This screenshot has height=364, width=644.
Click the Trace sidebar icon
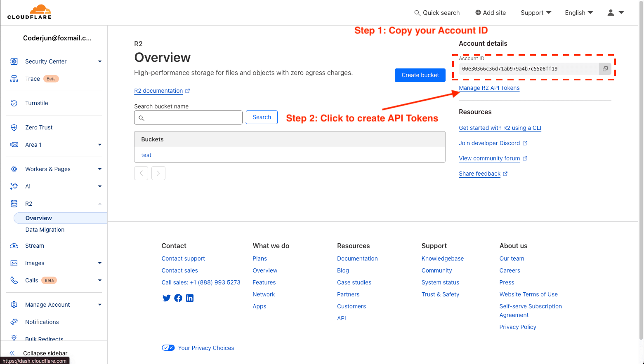[x=14, y=79]
